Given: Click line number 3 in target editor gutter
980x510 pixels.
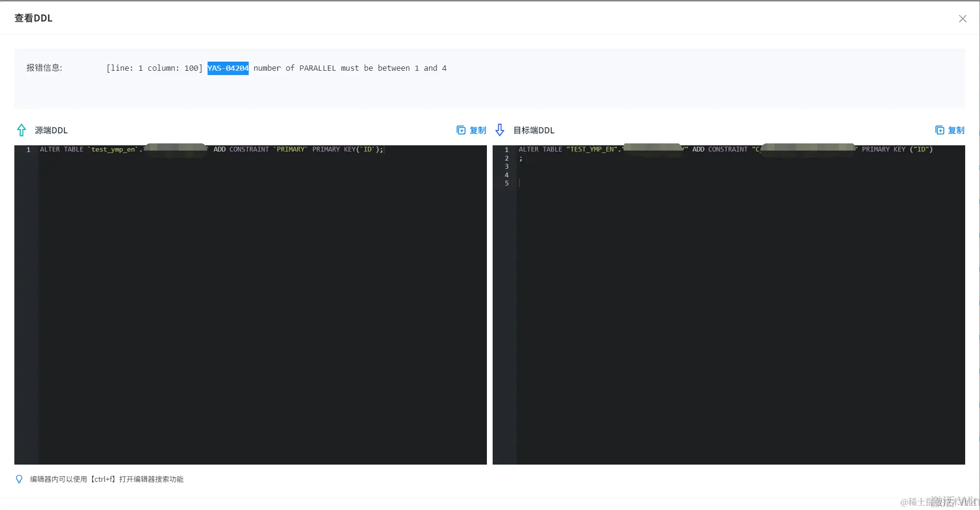Looking at the screenshot, I should pyautogui.click(x=507, y=166).
